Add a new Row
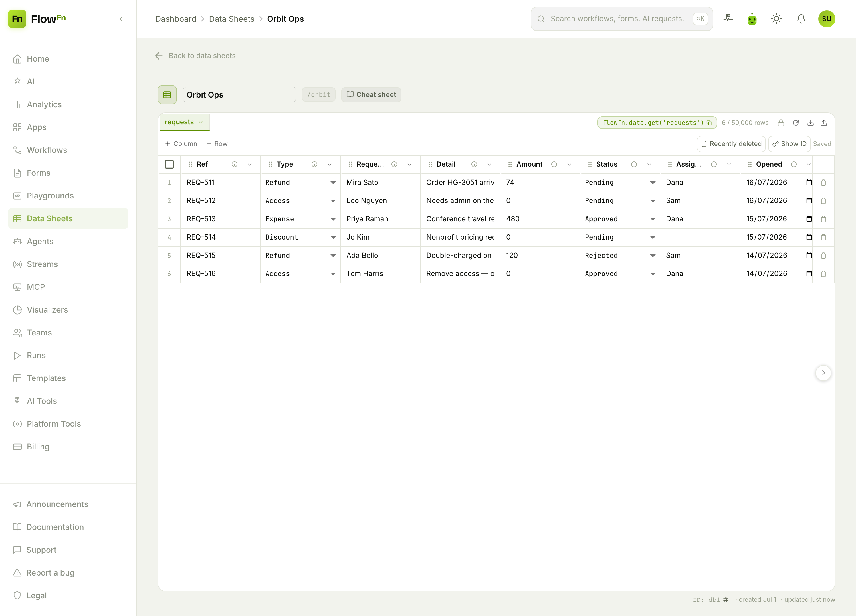 coord(217,144)
